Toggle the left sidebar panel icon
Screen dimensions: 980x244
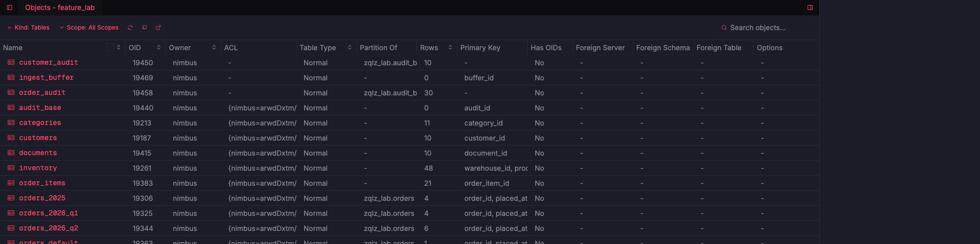[x=10, y=8]
